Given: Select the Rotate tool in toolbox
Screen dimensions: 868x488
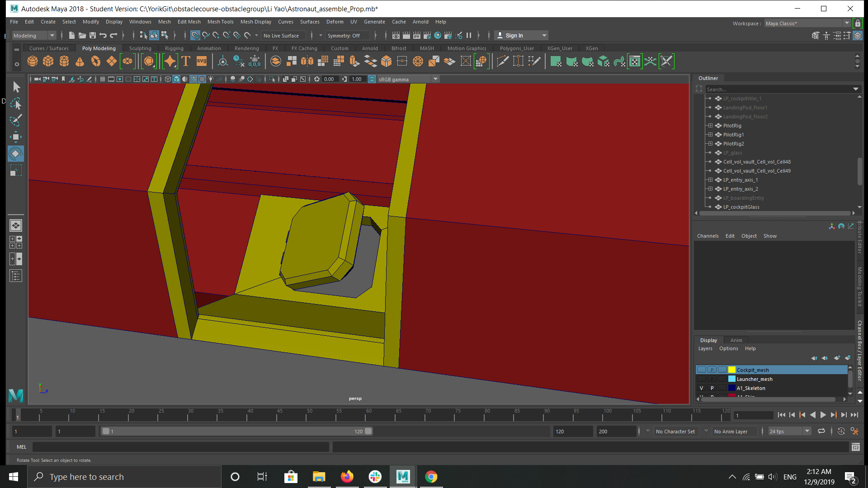Looking at the screenshot, I should (x=15, y=154).
